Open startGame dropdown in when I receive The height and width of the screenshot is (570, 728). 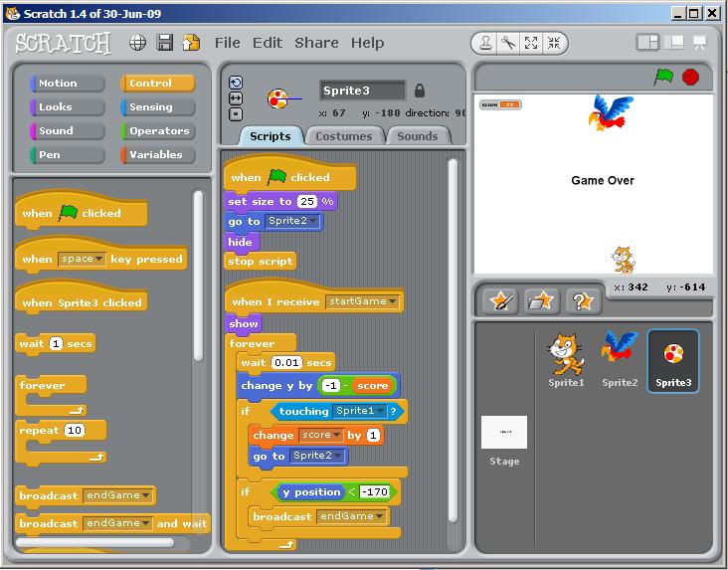[363, 301]
